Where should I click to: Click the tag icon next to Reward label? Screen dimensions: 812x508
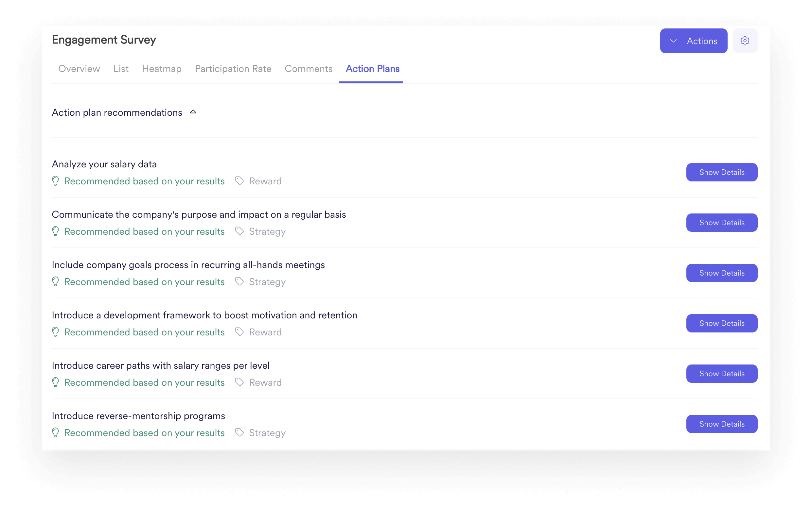click(239, 181)
